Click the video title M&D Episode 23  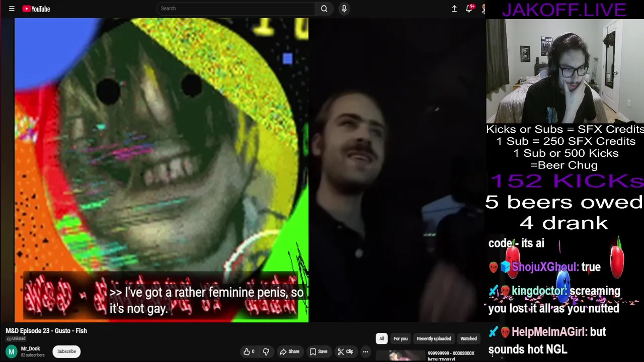pyautogui.click(x=46, y=331)
